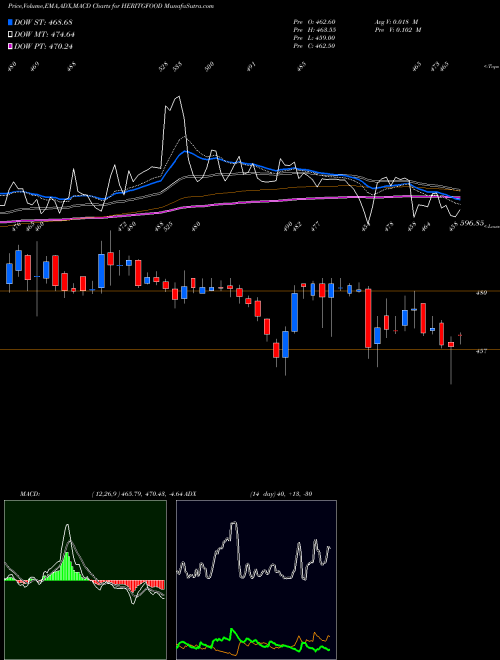This screenshot has width=500, height=660.
Task: Click the 'Pre O: 462.60' open value
Action: click(314, 22)
